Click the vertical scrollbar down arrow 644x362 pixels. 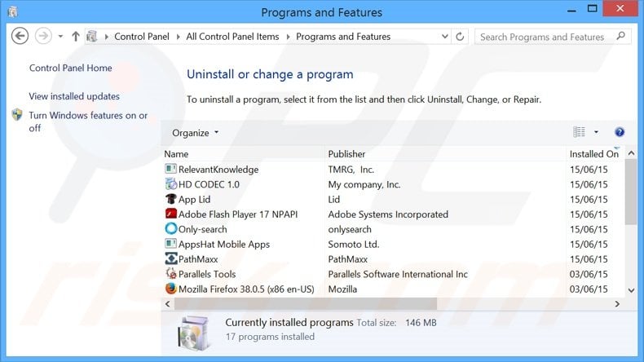coord(631,290)
